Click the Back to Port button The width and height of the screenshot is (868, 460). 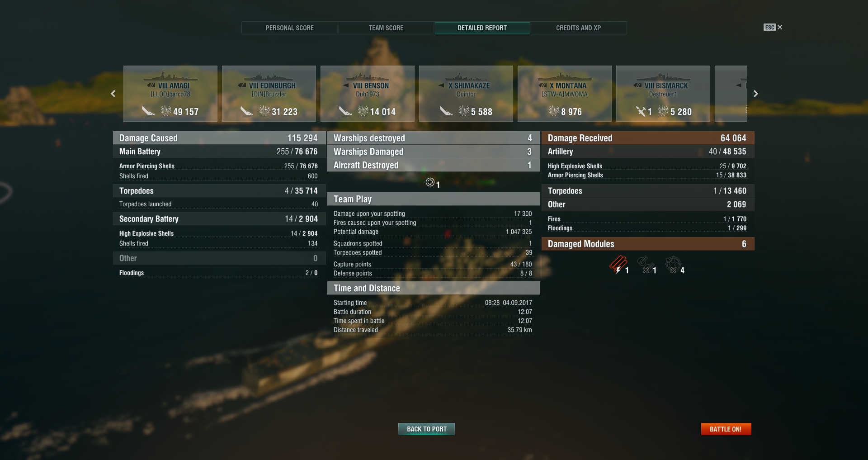tap(426, 429)
